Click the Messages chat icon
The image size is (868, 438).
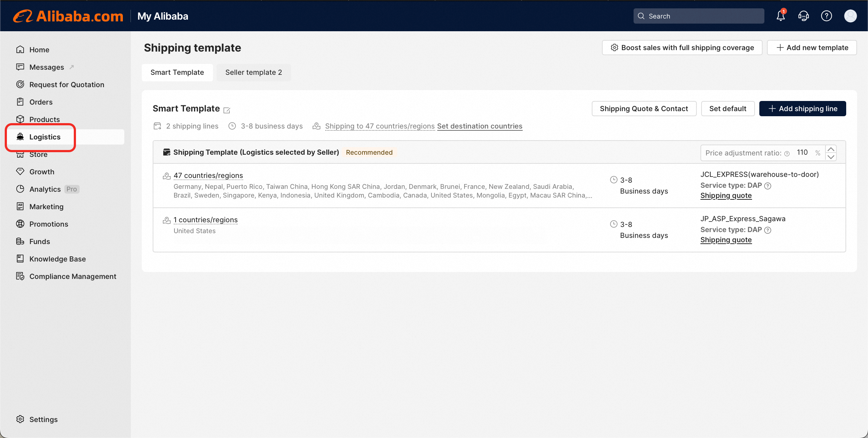click(x=20, y=67)
